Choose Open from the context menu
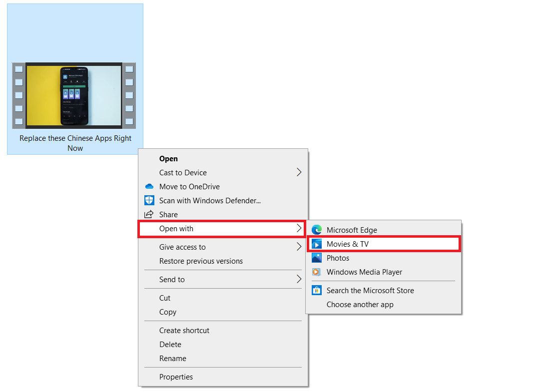 [x=223, y=159]
